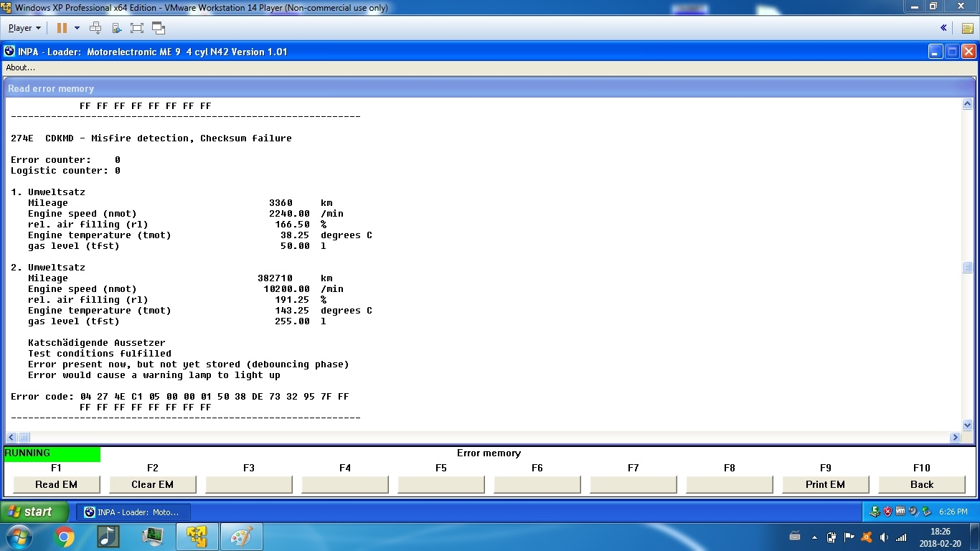Viewport: 980px width, 551px height.
Task: Open the music note app on taskbar
Action: point(108,537)
